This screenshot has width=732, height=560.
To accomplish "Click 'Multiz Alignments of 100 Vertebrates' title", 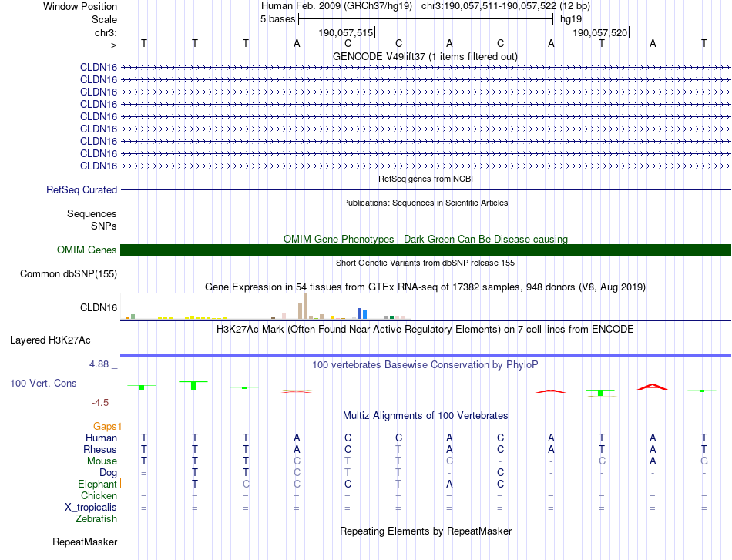I will pos(425,415).
